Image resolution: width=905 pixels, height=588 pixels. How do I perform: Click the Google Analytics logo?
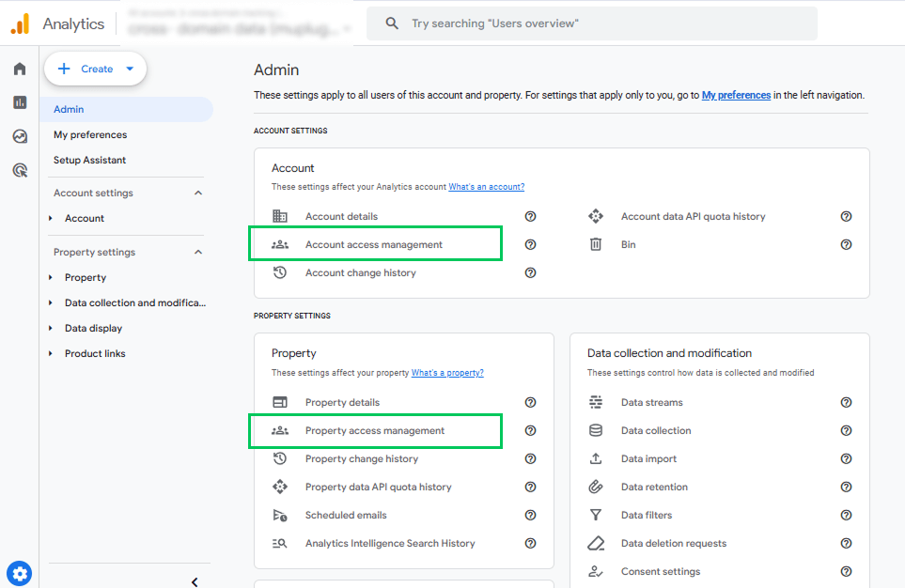click(x=20, y=23)
